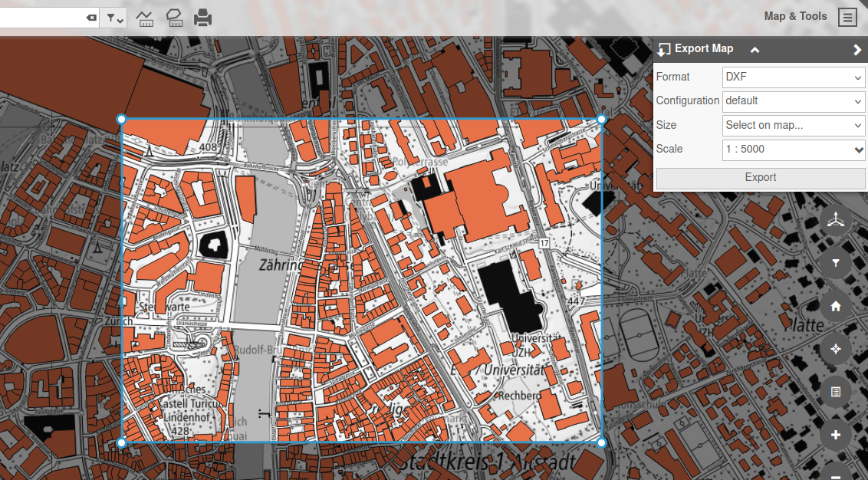Screen dimensions: 868x480
Task: Click the Export button
Action: click(760, 177)
